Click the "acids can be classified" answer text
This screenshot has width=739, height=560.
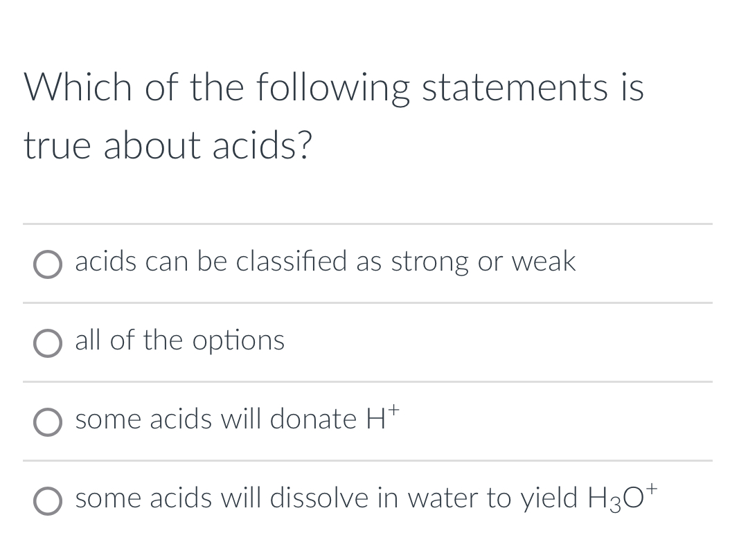pyautogui.click(x=325, y=262)
